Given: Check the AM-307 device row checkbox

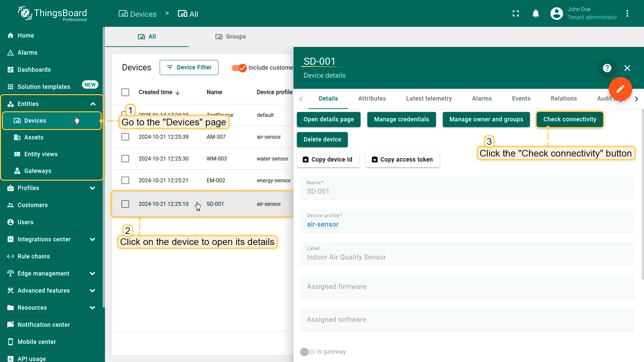Looking at the screenshot, I should point(125,137).
